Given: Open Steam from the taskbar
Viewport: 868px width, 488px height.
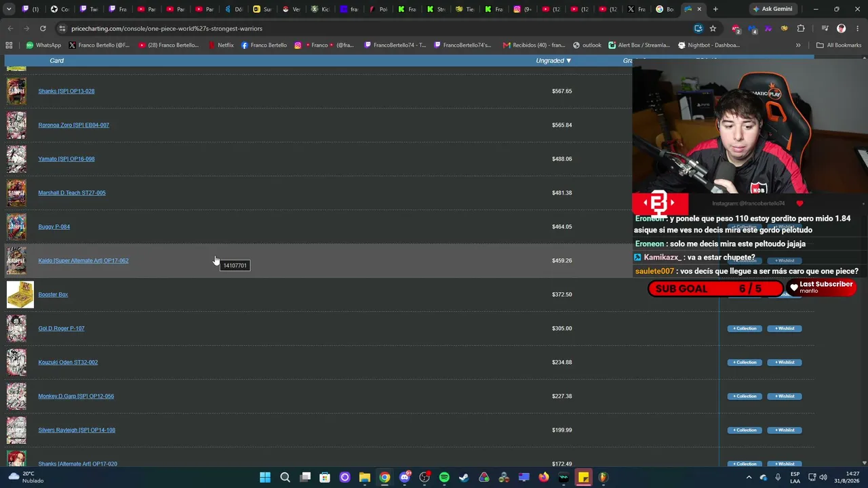Looking at the screenshot, I should (x=464, y=477).
